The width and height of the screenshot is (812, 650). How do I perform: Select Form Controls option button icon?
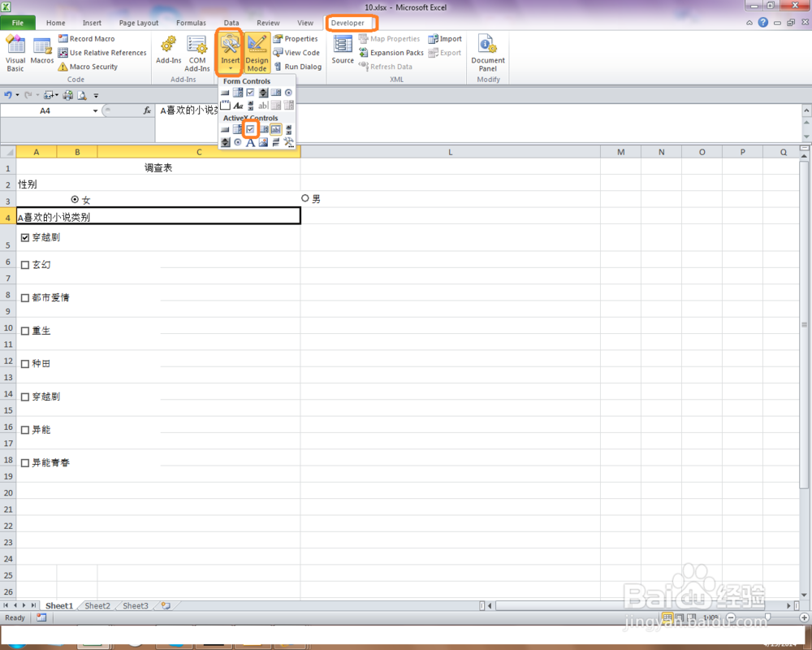click(x=288, y=93)
